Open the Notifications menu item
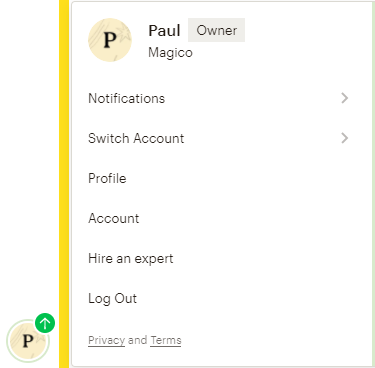 pyautogui.click(x=218, y=98)
